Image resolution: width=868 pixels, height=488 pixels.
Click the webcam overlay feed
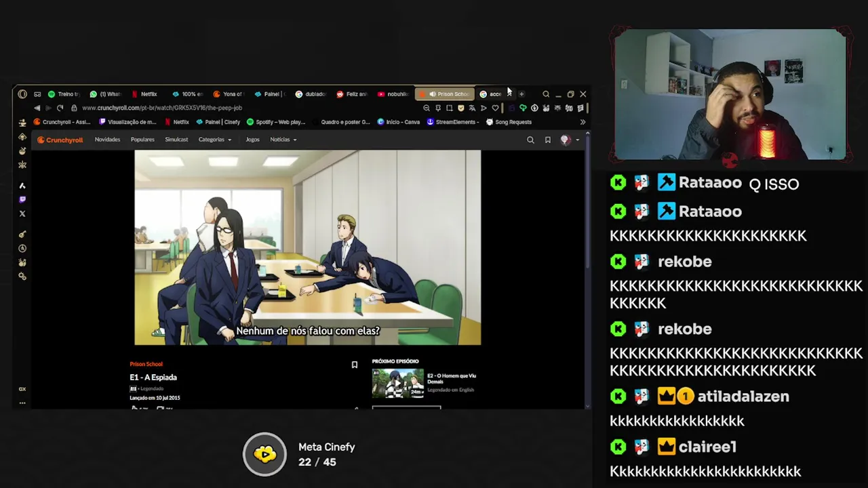[x=730, y=95]
